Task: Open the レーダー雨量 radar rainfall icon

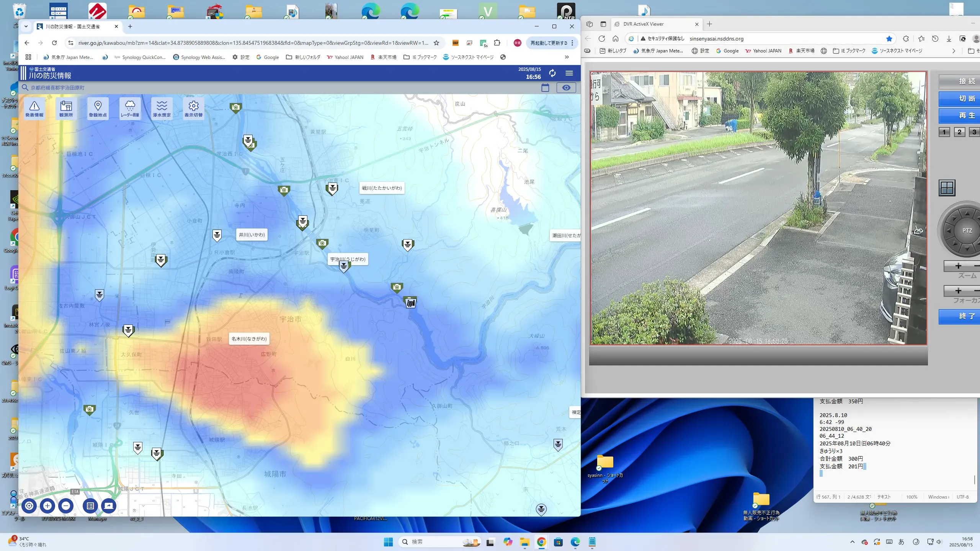Action: 130,108
